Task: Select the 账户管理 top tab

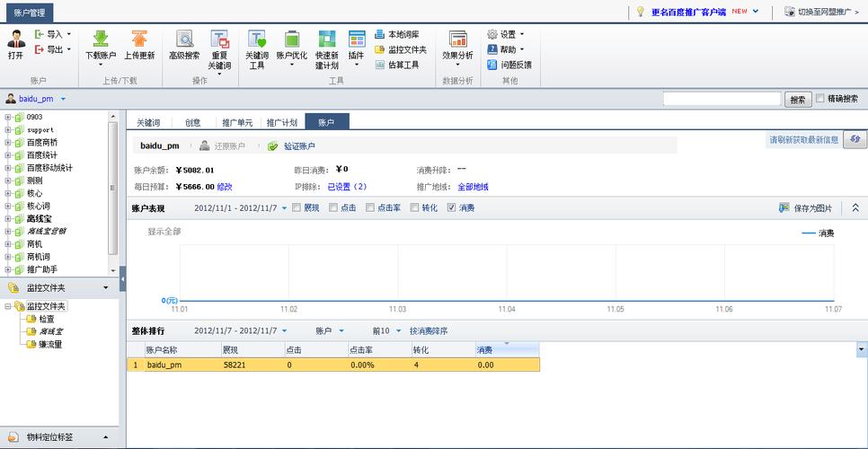Action: [30, 12]
